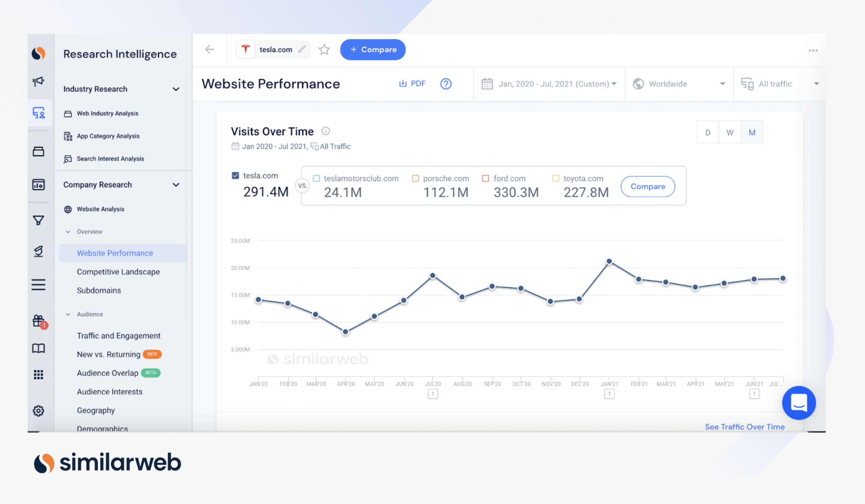Check the toyota.com checkbox
Screen dimensions: 865x504
(555, 178)
